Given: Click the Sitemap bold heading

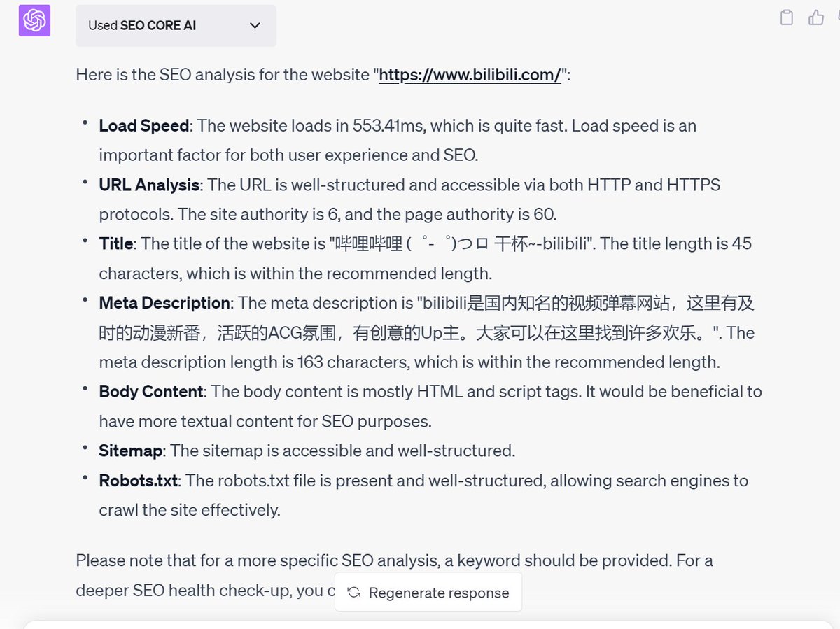Looking at the screenshot, I should click(131, 451).
